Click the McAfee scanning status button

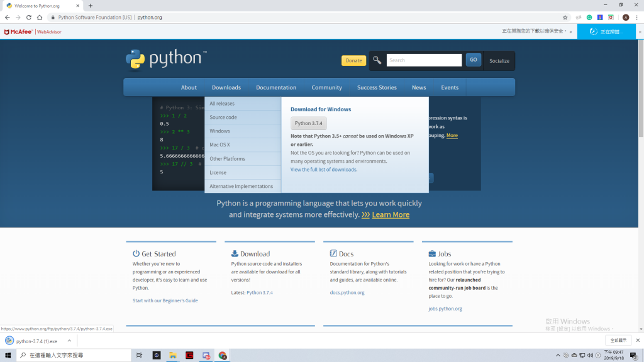[606, 31]
